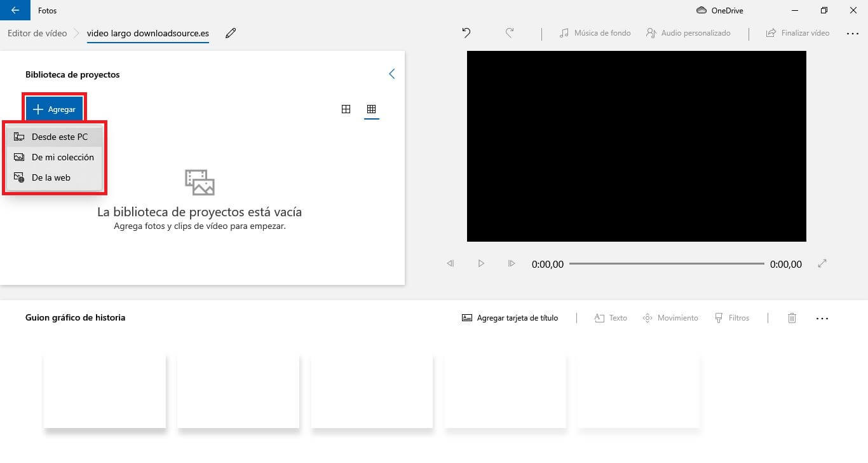Click the OneDrive status label

click(x=720, y=10)
